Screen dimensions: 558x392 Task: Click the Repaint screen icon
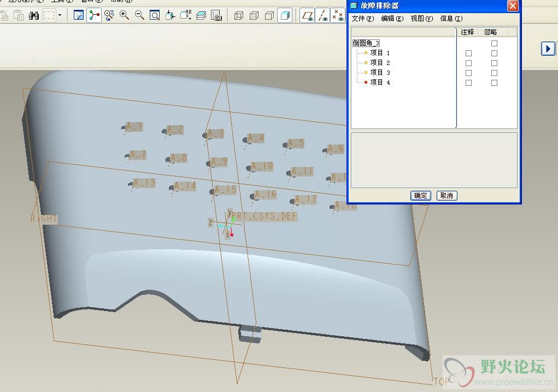[x=79, y=15]
